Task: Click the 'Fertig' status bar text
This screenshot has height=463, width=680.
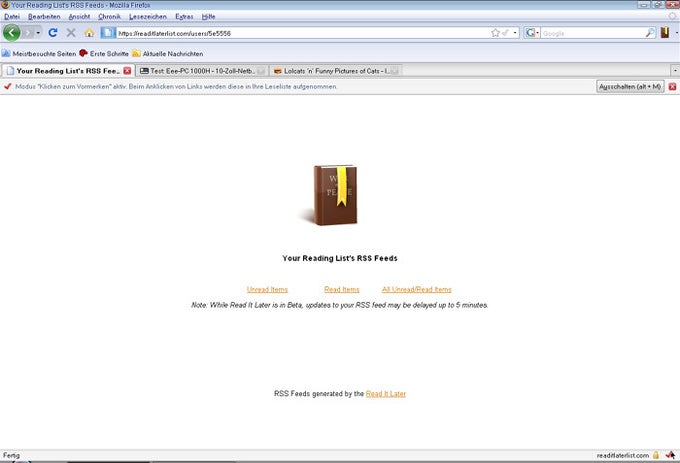Action: [x=11, y=455]
